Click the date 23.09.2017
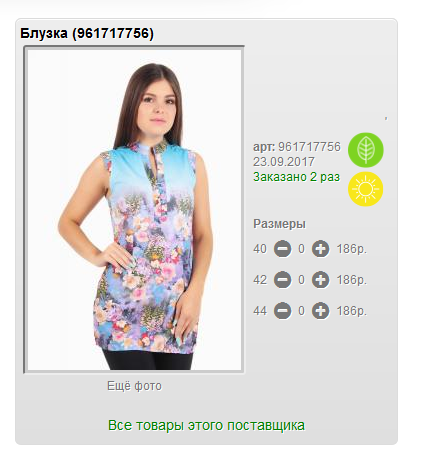The width and height of the screenshot is (427, 457). point(284,162)
